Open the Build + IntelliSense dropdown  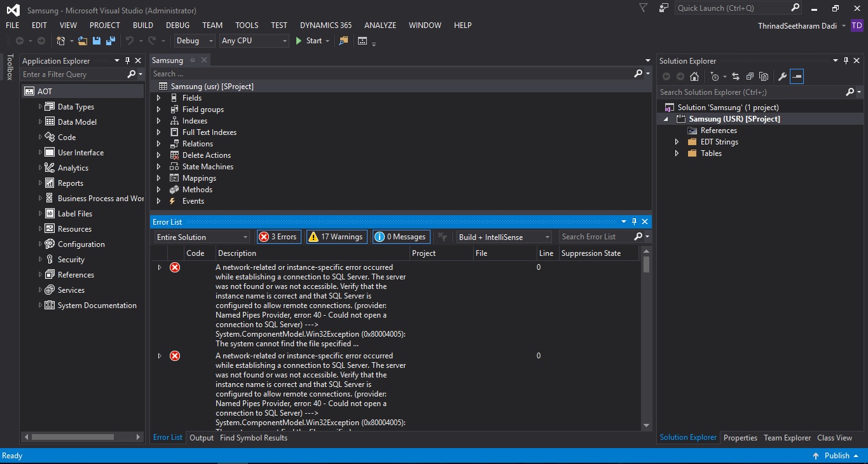[x=504, y=237]
